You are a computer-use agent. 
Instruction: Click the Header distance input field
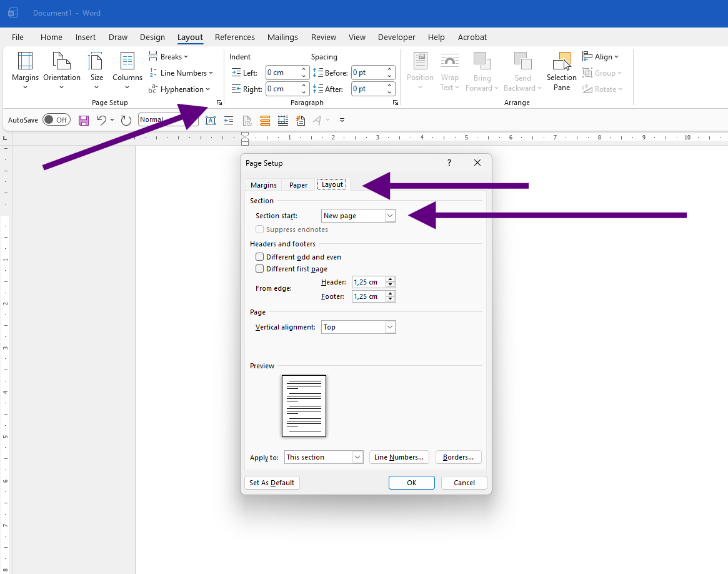click(369, 282)
